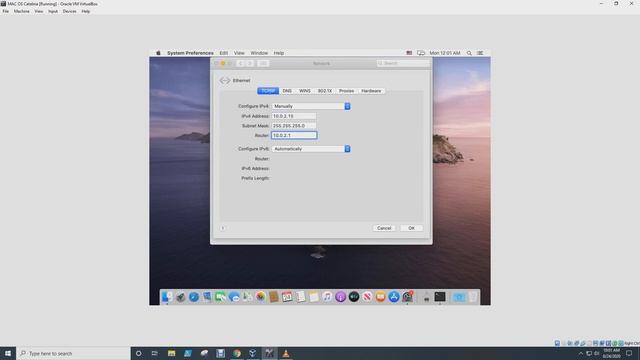
Task: Open File Explorer on the Windows taskbar
Action: coord(171,353)
